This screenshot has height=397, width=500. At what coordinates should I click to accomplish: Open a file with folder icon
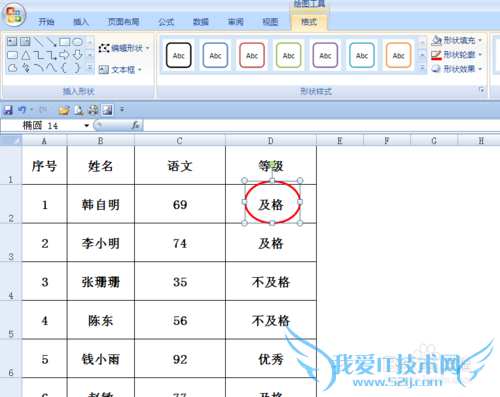pos(64,110)
